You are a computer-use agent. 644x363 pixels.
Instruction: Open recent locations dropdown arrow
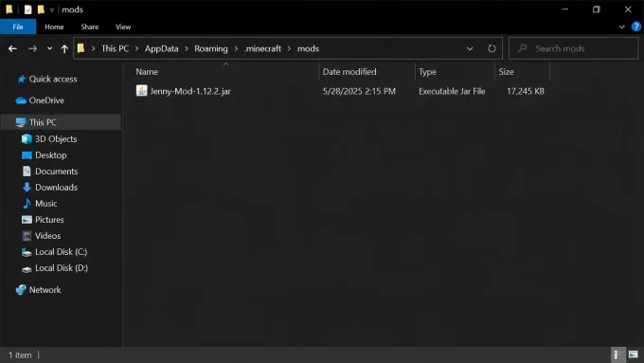49,48
